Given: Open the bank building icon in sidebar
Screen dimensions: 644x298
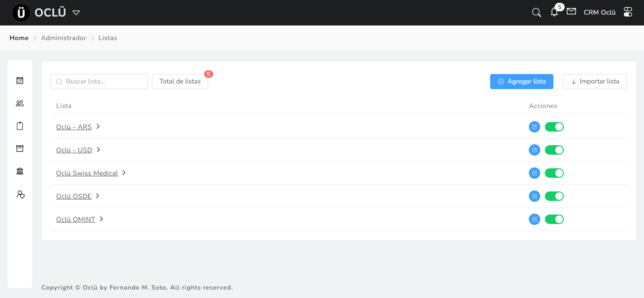Looking at the screenshot, I should tap(20, 171).
